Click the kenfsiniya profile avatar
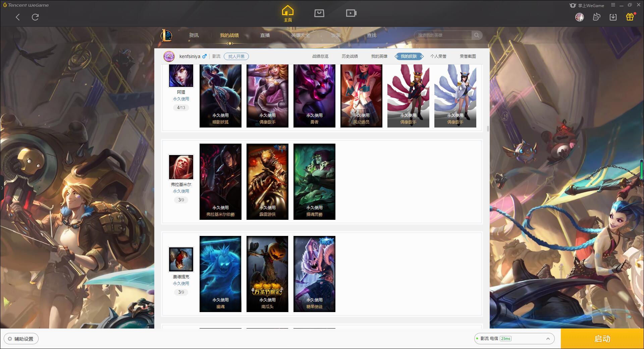 pyautogui.click(x=169, y=56)
